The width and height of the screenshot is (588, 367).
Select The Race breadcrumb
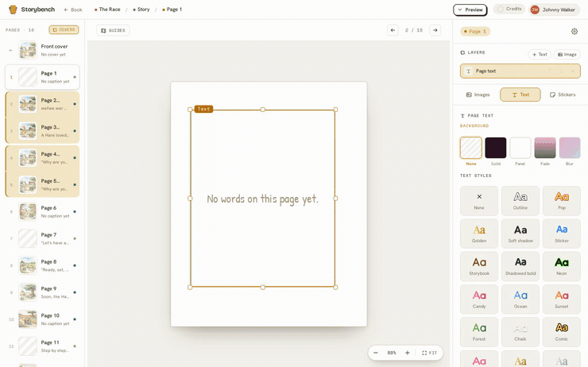pos(107,10)
